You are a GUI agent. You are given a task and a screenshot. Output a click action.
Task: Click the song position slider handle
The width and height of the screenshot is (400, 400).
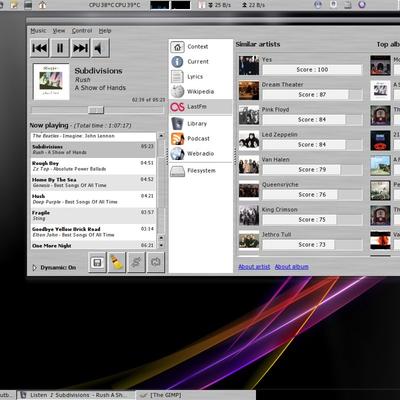[x=96, y=110]
